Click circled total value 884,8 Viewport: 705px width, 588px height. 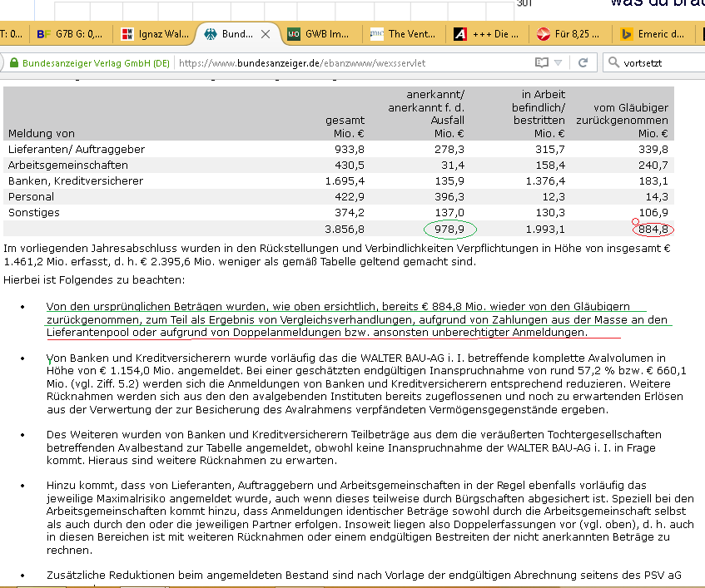(653, 230)
